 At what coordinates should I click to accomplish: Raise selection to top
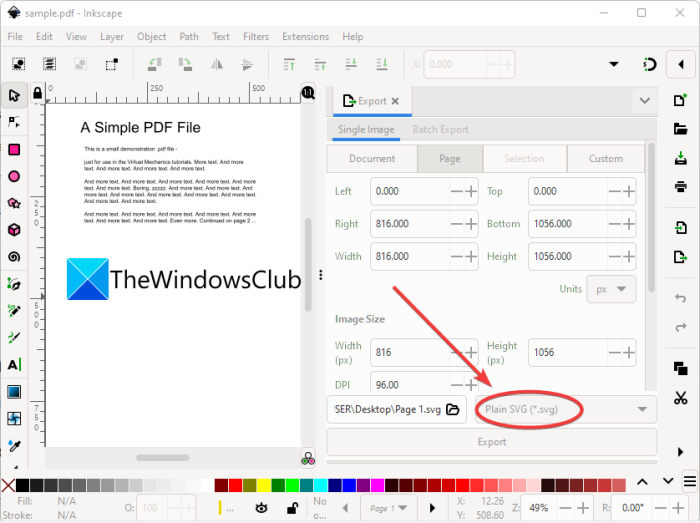pos(289,64)
